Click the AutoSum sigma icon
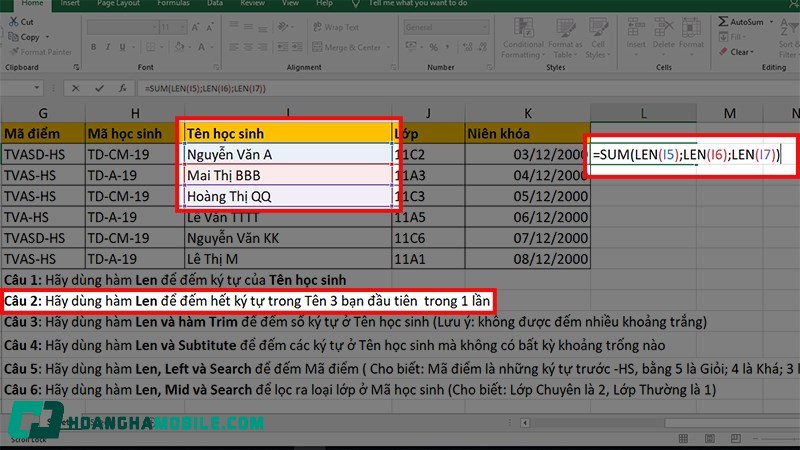This screenshot has width=800, height=450. tap(722, 21)
